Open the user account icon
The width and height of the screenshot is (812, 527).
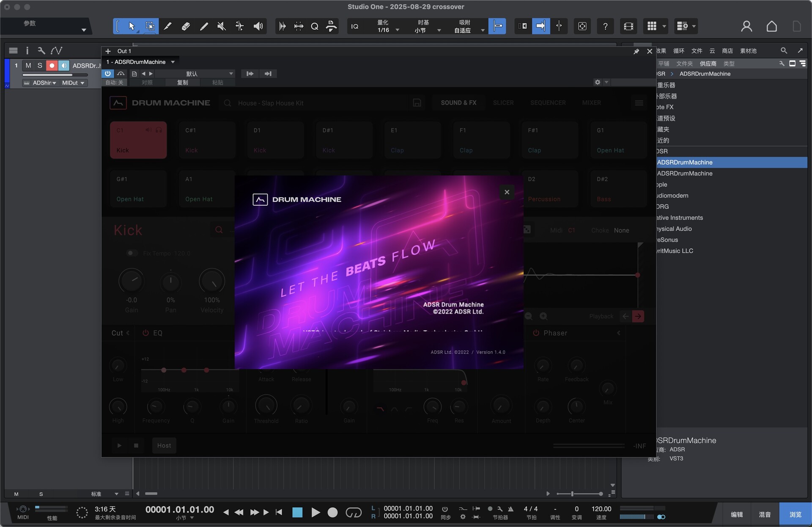[x=746, y=26]
